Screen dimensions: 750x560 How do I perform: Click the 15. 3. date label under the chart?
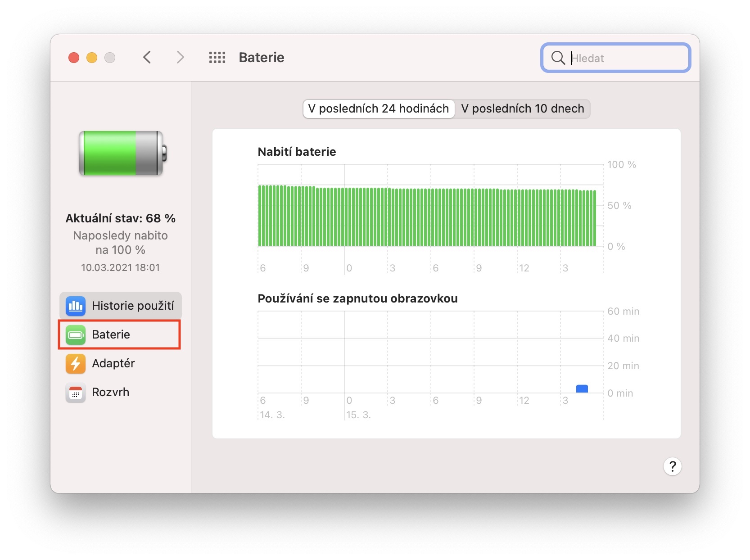(358, 415)
